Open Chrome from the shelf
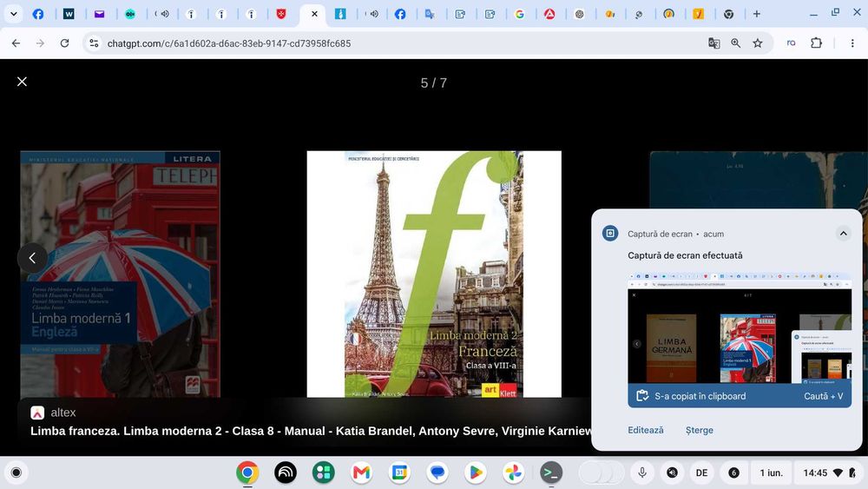This screenshot has width=868, height=489. (x=247, y=472)
